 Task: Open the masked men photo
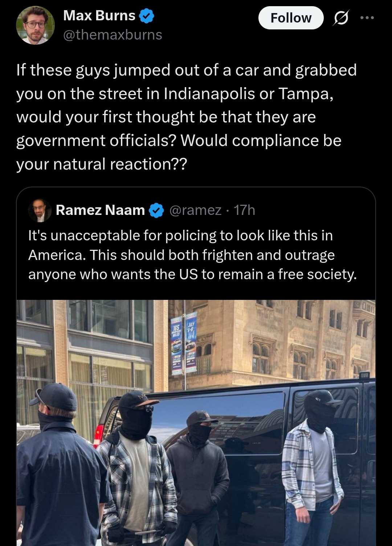coord(196,423)
